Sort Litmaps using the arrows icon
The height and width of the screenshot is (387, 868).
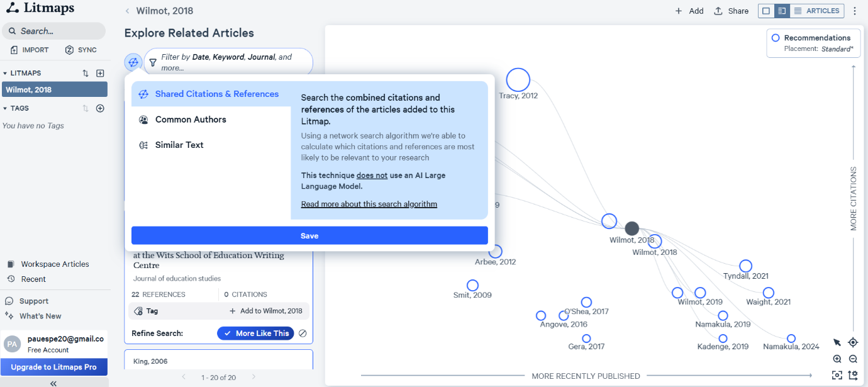(x=86, y=73)
